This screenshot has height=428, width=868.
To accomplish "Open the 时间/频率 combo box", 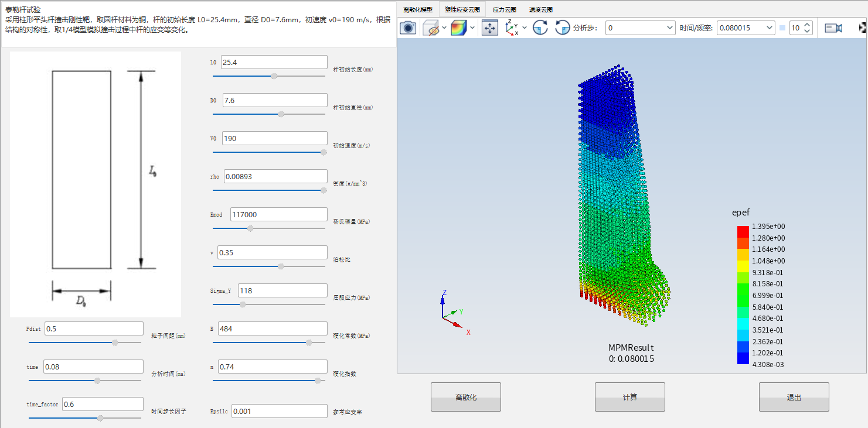I will (x=746, y=28).
